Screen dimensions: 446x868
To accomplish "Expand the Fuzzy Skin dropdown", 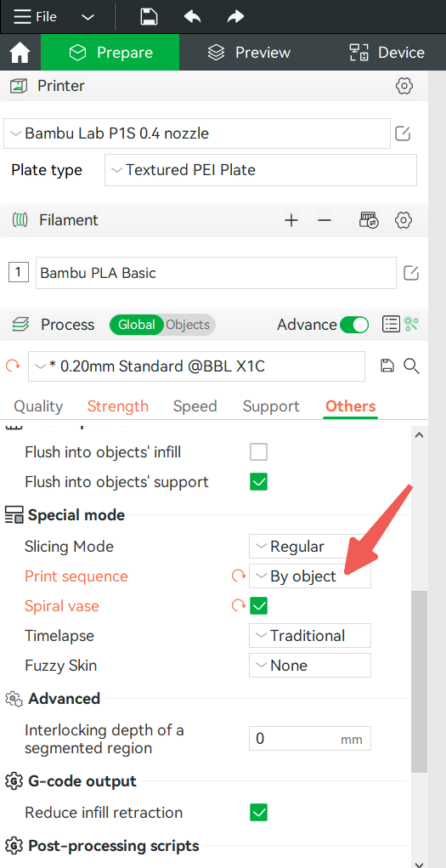I will pos(310,666).
